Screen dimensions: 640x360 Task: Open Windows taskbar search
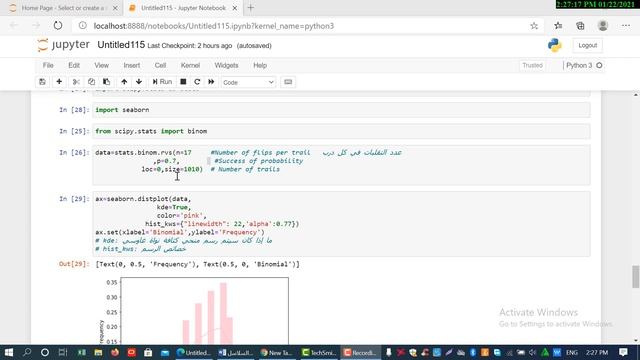[27, 352]
